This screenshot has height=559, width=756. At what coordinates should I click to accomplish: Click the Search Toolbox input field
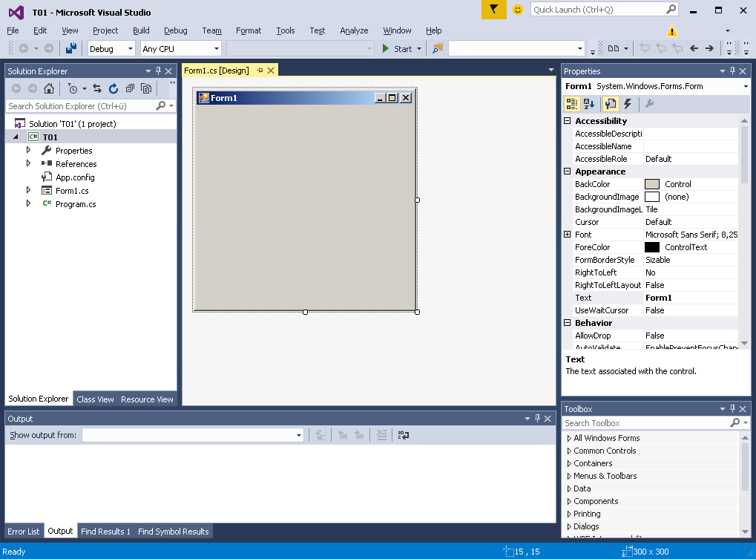pyautogui.click(x=645, y=423)
